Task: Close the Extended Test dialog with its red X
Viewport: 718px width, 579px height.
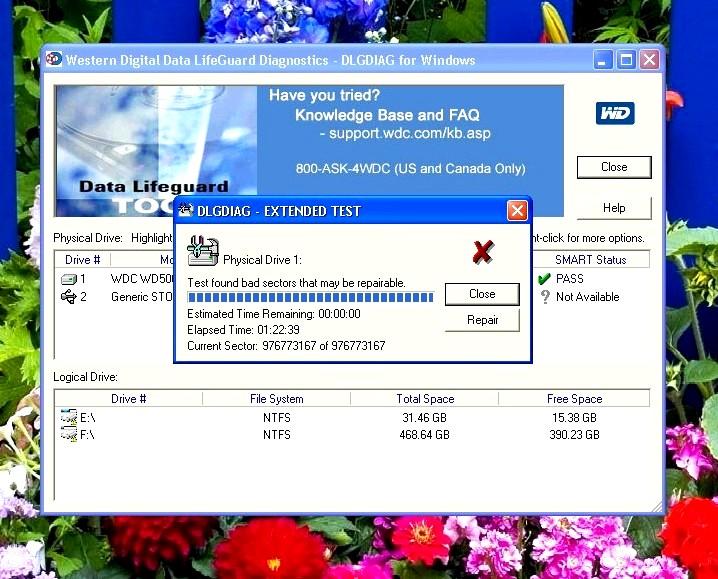Action: pos(517,211)
